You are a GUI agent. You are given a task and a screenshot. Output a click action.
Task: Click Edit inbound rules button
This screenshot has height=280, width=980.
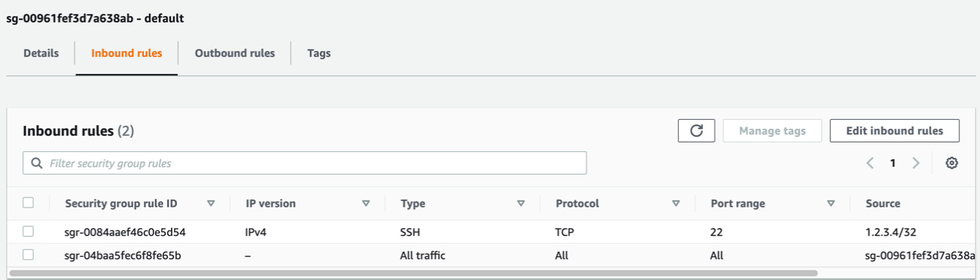tap(894, 131)
